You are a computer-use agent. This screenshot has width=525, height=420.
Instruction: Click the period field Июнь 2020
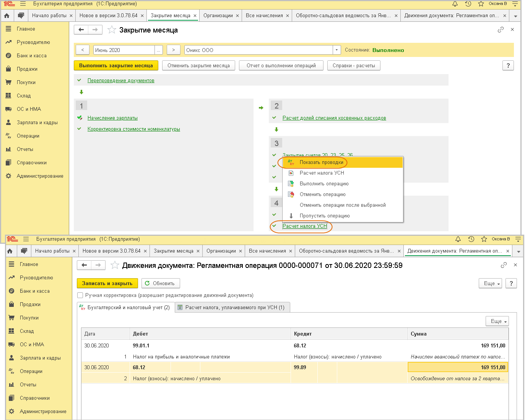click(x=124, y=50)
